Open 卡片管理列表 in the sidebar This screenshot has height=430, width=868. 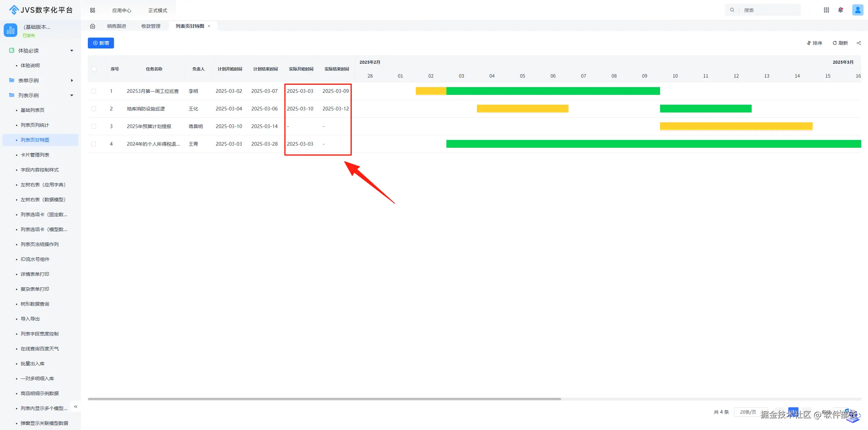[35, 155]
